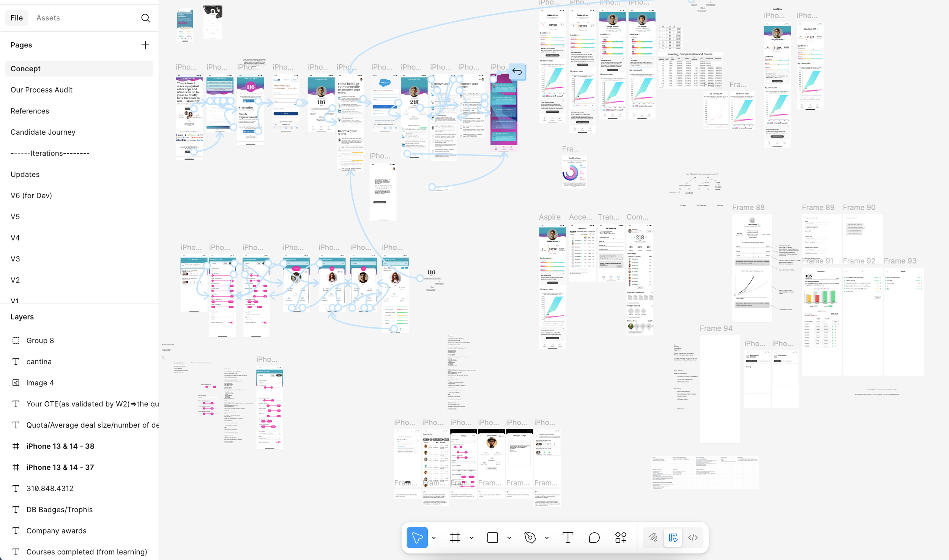Select the Pen tool

[x=530, y=537]
